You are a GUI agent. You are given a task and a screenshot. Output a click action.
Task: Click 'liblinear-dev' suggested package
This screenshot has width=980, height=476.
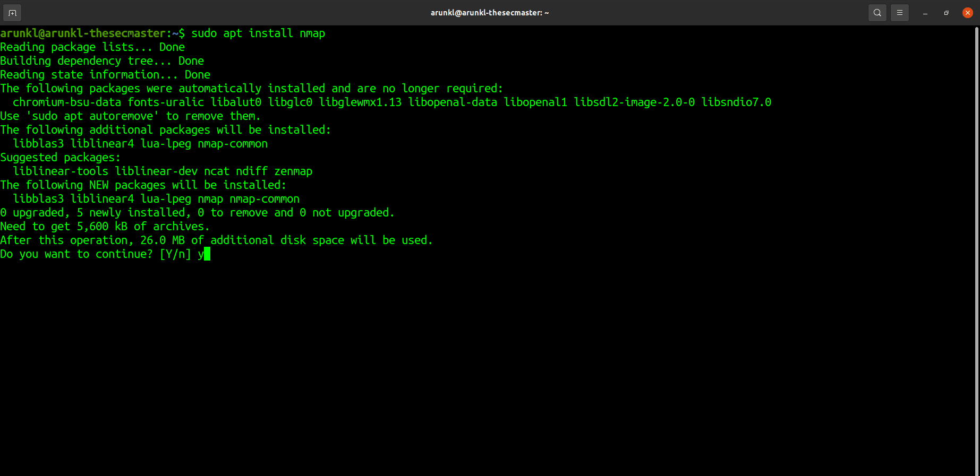[156, 171]
